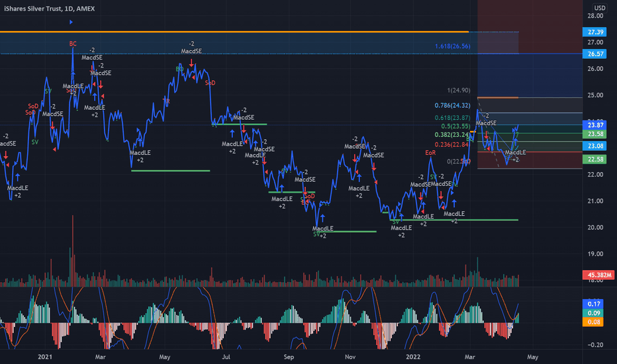Click the red BC marker at the peak
617x364 pixels.
pyautogui.click(x=73, y=44)
